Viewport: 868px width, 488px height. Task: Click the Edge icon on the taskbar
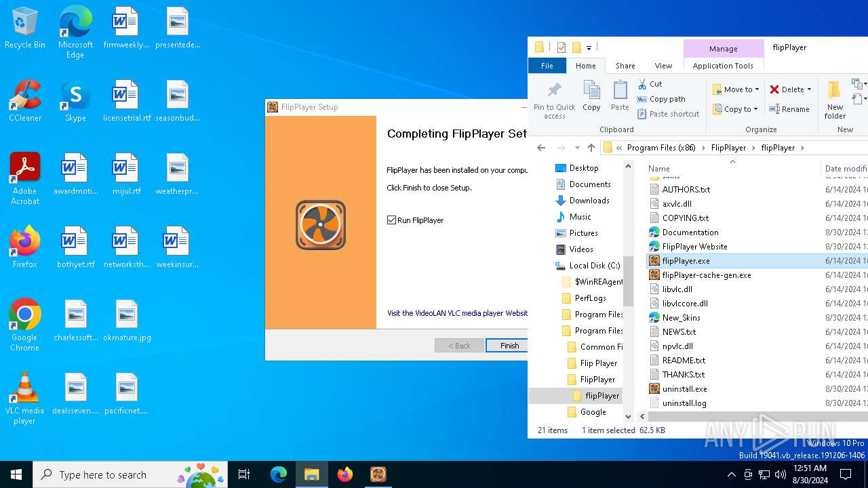click(x=279, y=474)
